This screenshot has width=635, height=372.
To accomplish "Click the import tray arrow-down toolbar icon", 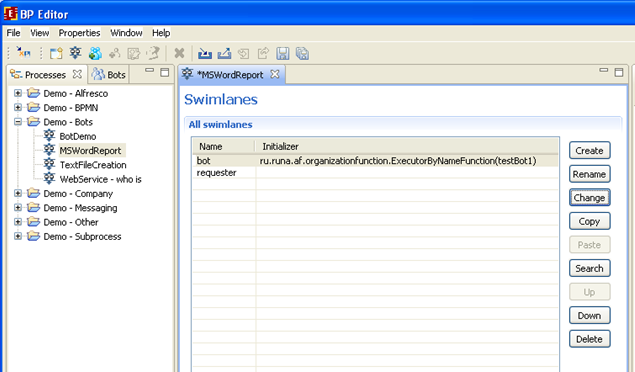I will (205, 53).
